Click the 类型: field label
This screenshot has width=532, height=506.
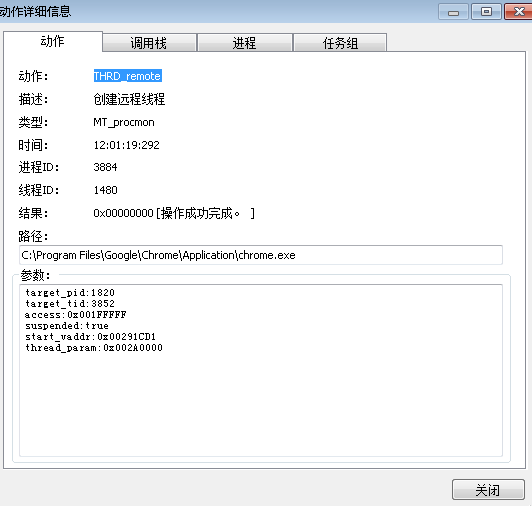(x=33, y=122)
